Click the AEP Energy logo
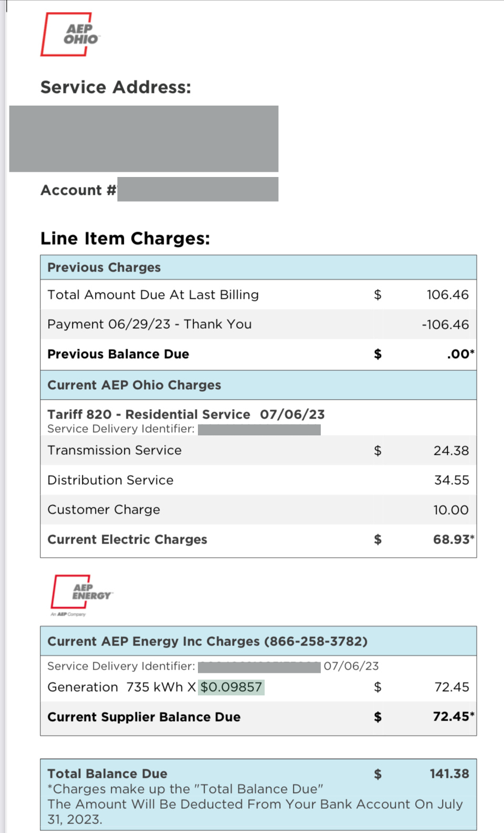Viewport: 504px width, 833px height. pos(81,593)
